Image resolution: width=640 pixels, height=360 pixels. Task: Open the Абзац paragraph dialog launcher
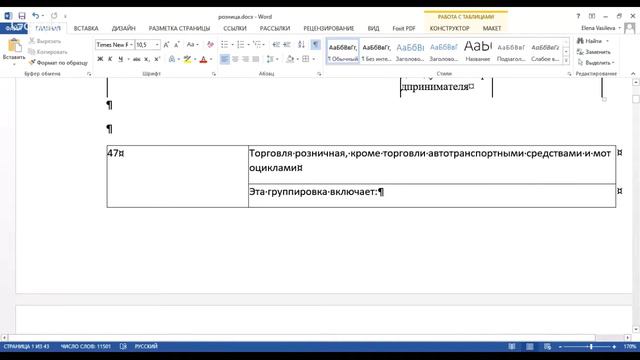[x=319, y=74]
